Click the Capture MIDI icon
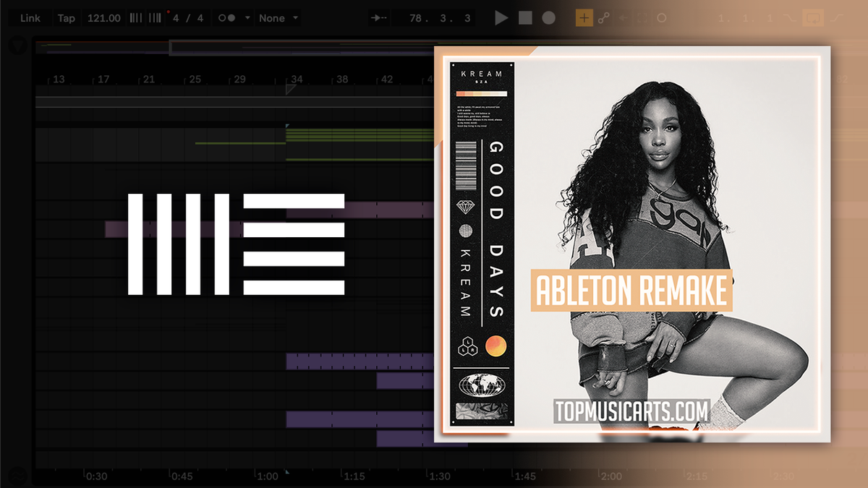868x488 pixels. point(642,18)
